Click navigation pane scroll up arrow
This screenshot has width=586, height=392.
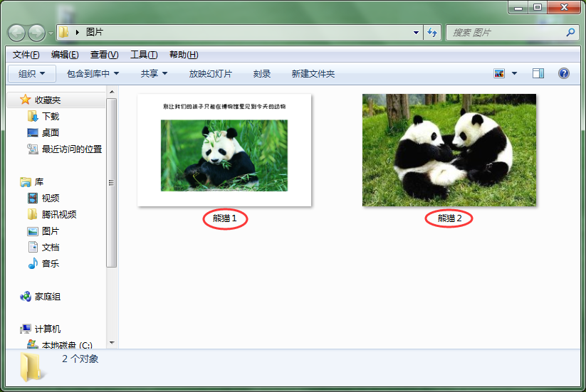click(x=111, y=92)
